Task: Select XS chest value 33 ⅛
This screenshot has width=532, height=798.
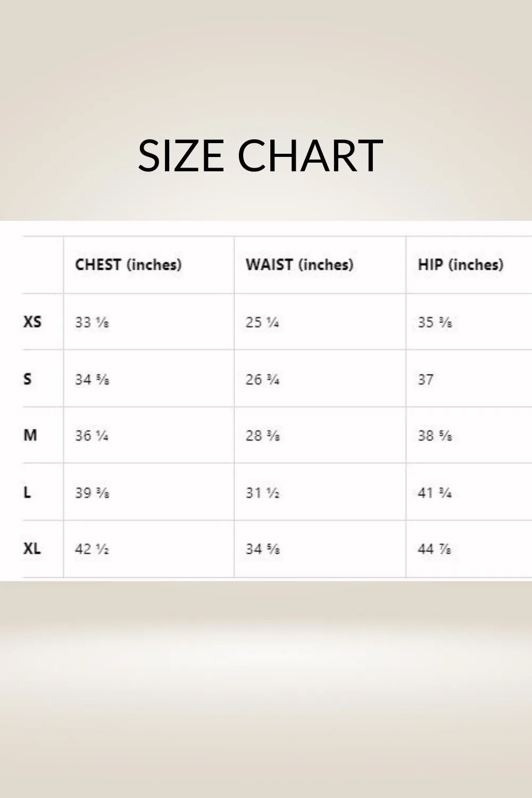Action: tap(92, 322)
